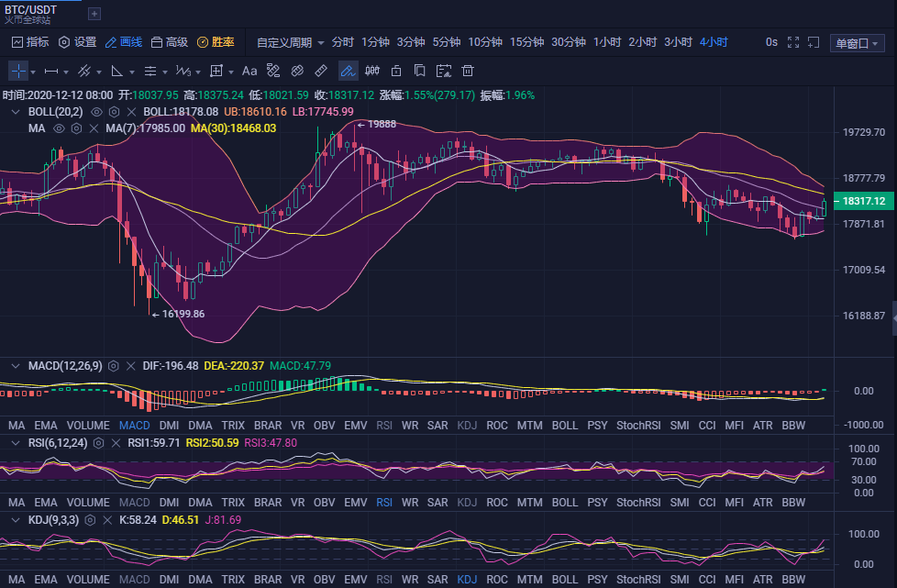The height and width of the screenshot is (588, 897).
Task: Toggle MA indicator visibility eye
Action: click(59, 128)
